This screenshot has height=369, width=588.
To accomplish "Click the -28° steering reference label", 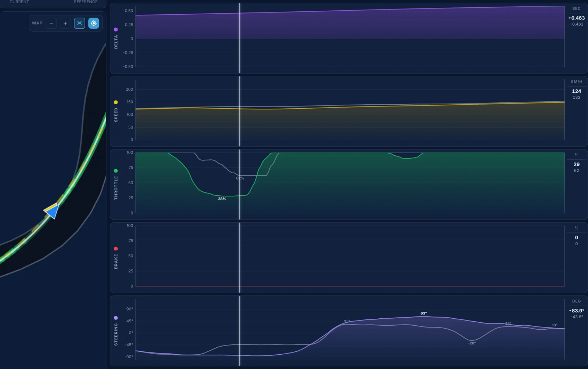I will (x=472, y=343).
